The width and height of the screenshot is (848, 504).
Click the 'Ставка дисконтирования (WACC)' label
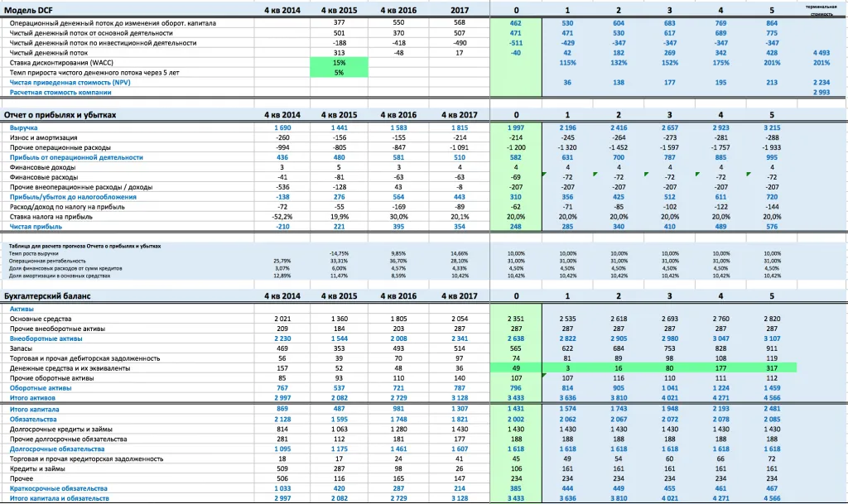click(x=61, y=62)
